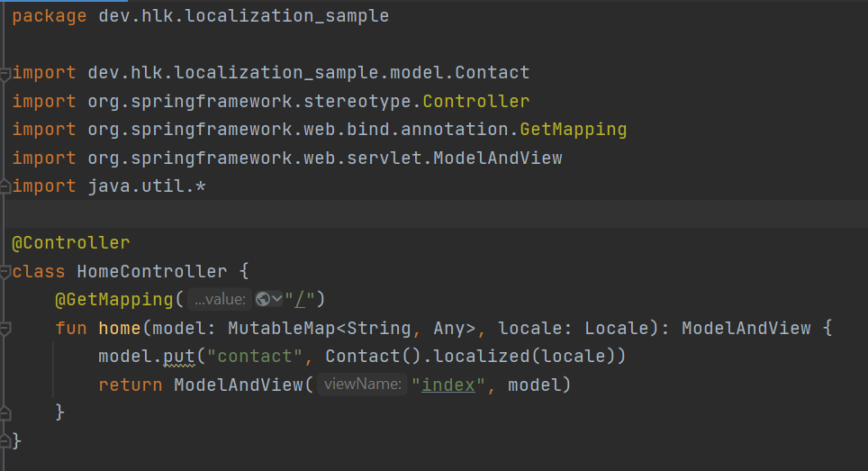868x471 pixels.
Task: Click the class closing brace fold marker
Action: pyautogui.click(x=5, y=441)
